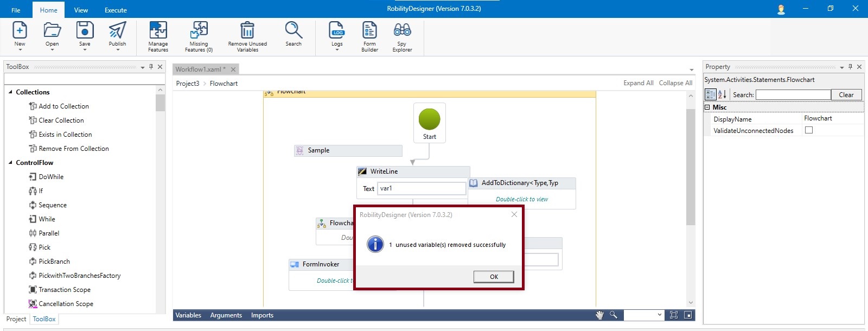Switch to the Execute ribbon tab

[116, 10]
